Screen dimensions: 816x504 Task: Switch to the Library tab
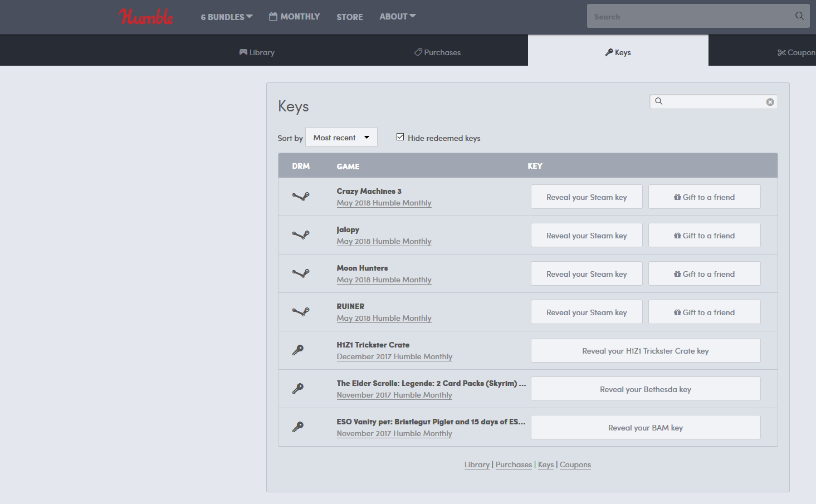(x=257, y=52)
